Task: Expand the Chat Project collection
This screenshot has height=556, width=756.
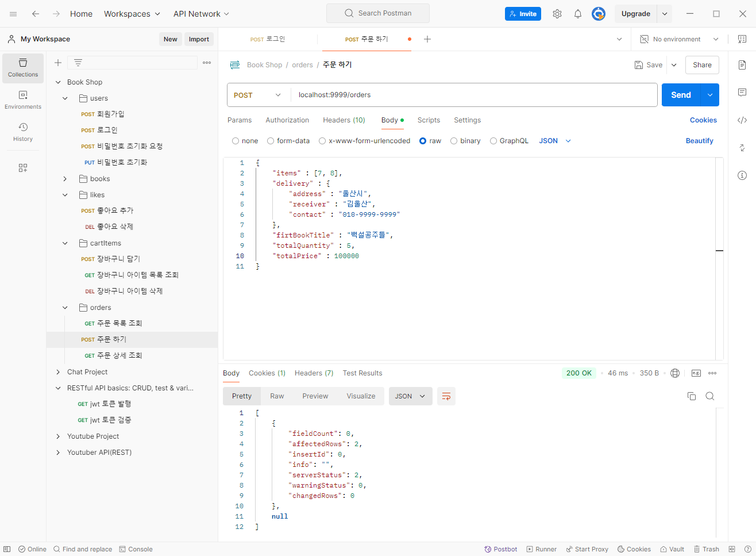Action: point(58,372)
